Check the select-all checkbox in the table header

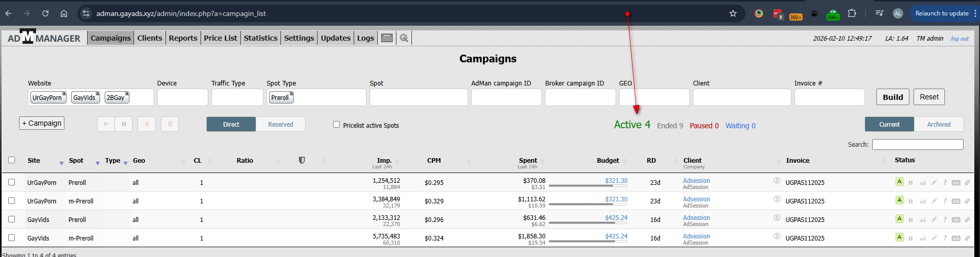[12, 160]
